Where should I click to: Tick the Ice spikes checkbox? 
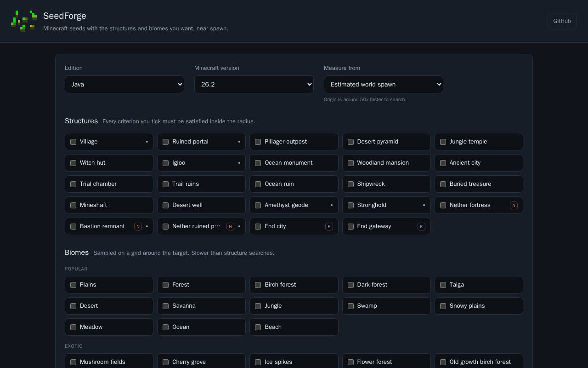pyautogui.click(x=258, y=362)
